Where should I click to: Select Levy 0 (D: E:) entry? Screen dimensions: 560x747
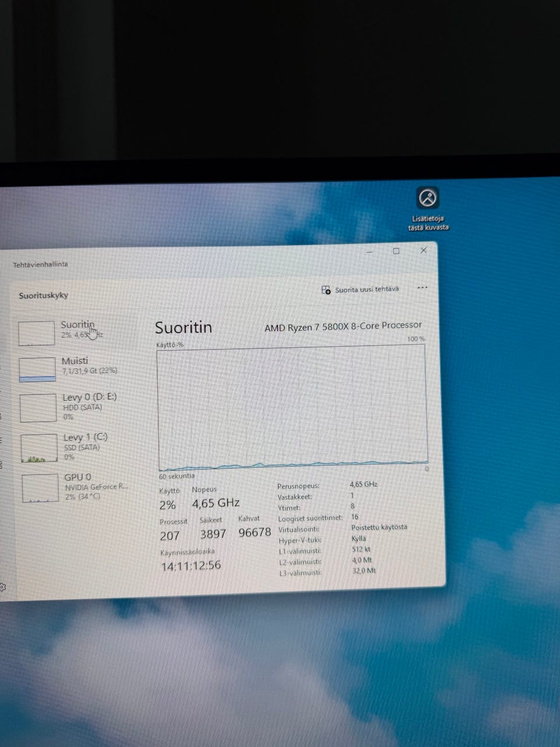tap(76, 407)
